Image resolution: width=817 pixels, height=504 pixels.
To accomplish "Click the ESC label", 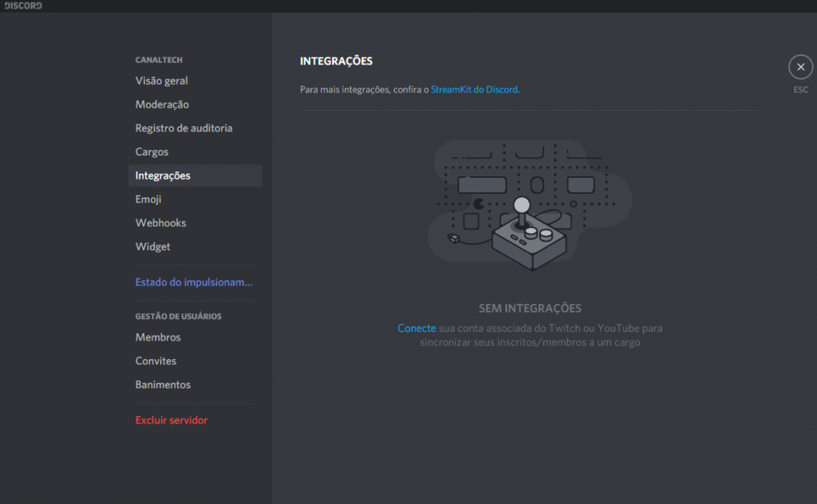I will 800,89.
